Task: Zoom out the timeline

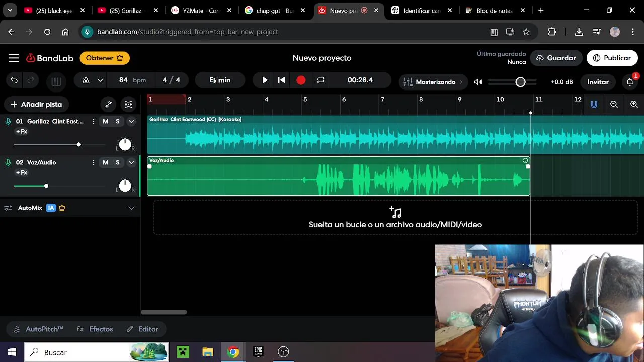Action: pos(614,105)
